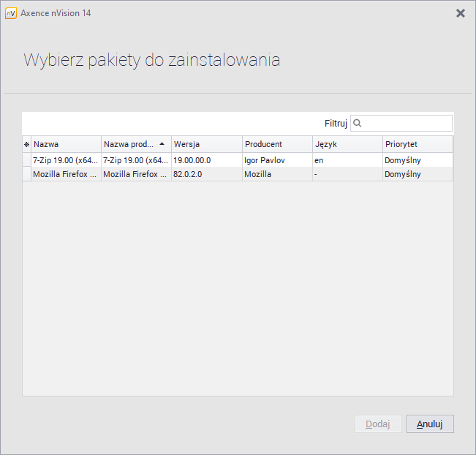Sort the list by the Nazwa column

click(x=66, y=144)
